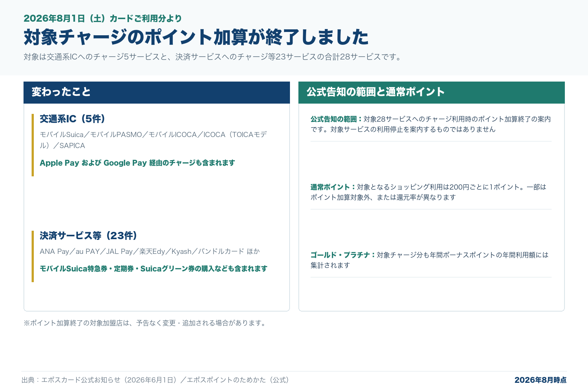Screen dimensions: 588x392
Task: Click the list starting with モバイルSuica／モバイルPASMO
Action: coord(153,140)
